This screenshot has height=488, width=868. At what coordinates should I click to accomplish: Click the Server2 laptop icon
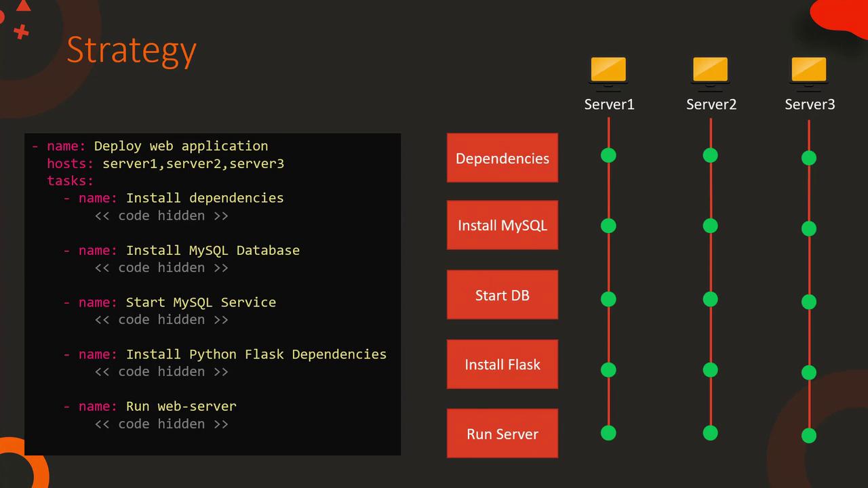tap(710, 70)
